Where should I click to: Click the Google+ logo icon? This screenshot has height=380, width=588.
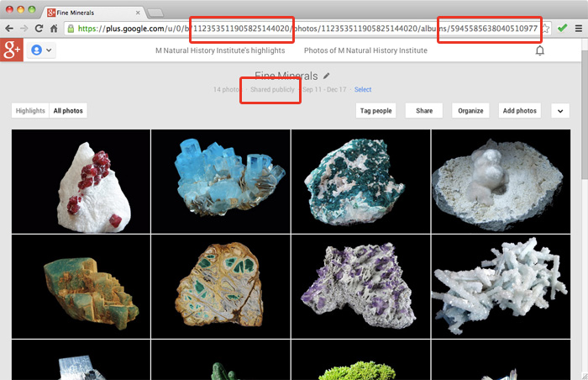tap(12, 50)
